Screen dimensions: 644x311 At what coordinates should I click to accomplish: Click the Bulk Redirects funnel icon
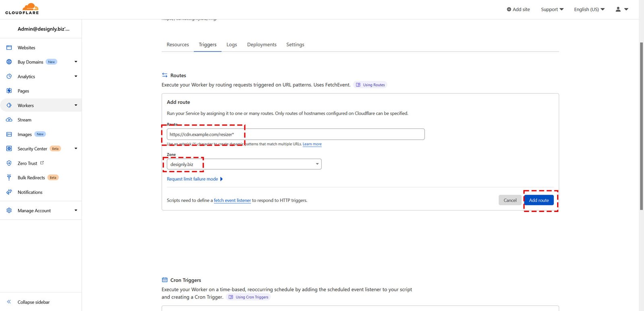tap(9, 177)
